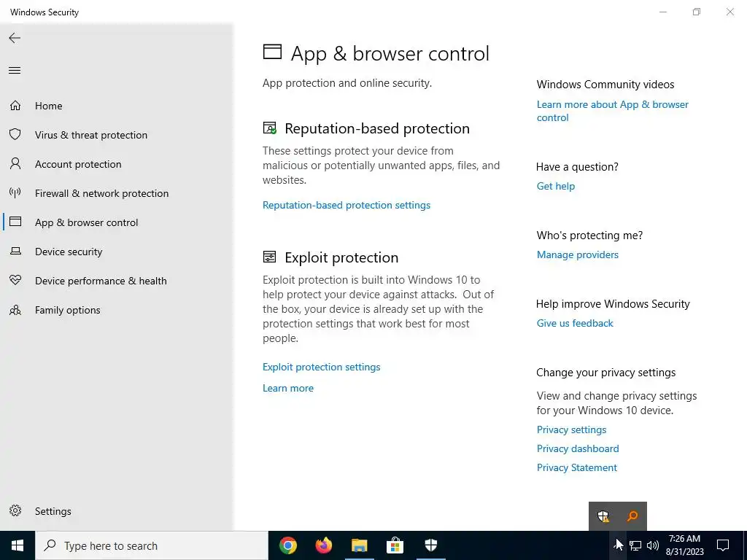
Task: Go to Virus & threat protection
Action: tap(91, 135)
